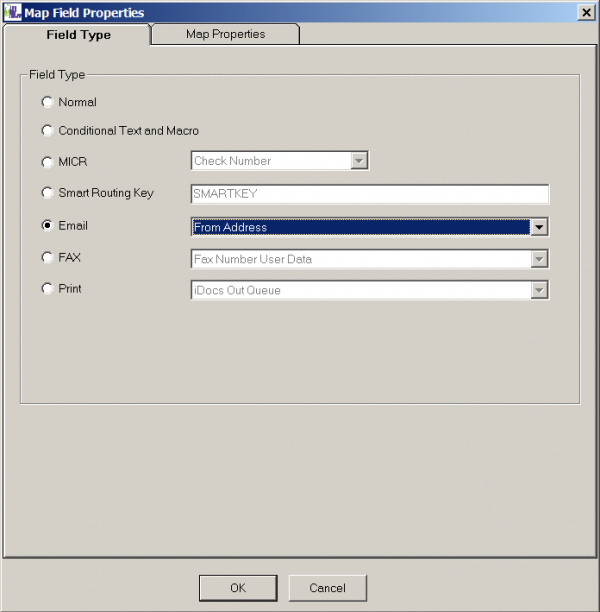Switch to the Map Properties tab
Viewport: 600px width, 612px height.
[x=225, y=34]
